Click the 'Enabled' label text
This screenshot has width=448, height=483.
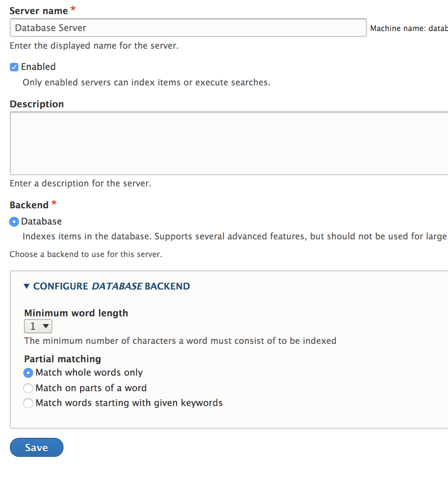pos(38,67)
